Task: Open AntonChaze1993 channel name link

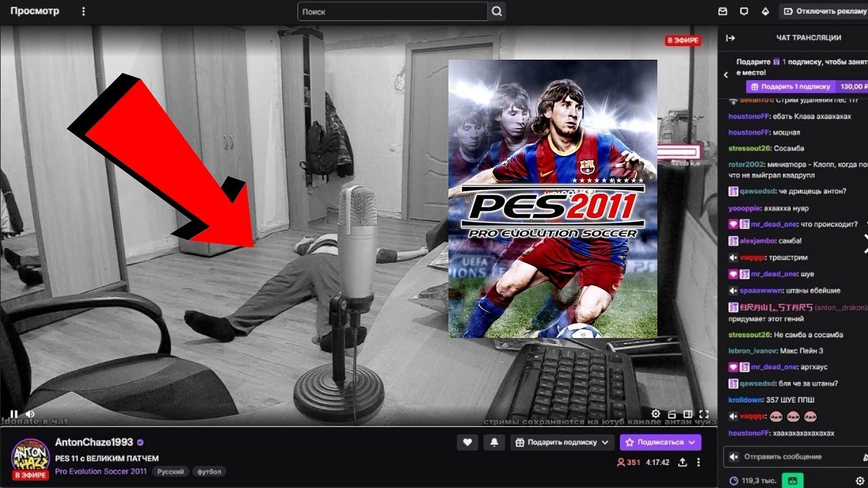Action: (94, 443)
